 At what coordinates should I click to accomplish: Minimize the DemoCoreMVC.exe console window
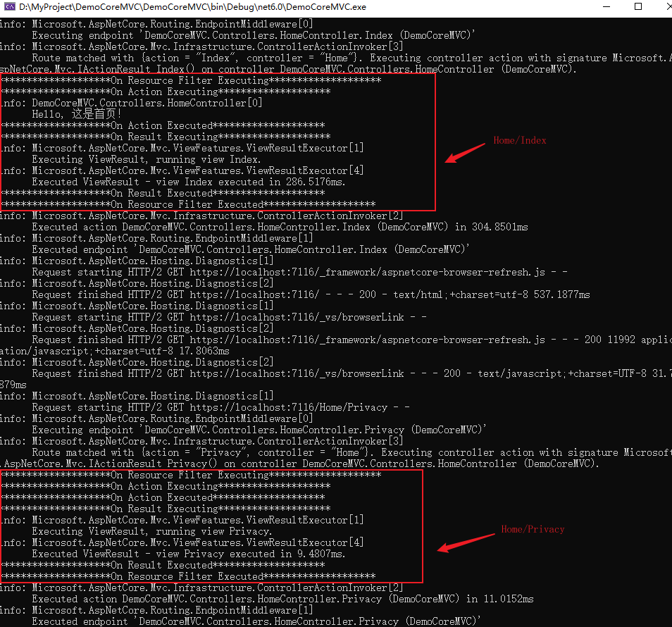[606, 7]
